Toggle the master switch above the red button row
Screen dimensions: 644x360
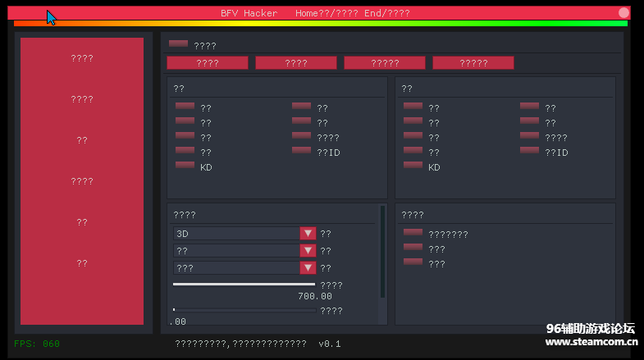(178, 44)
